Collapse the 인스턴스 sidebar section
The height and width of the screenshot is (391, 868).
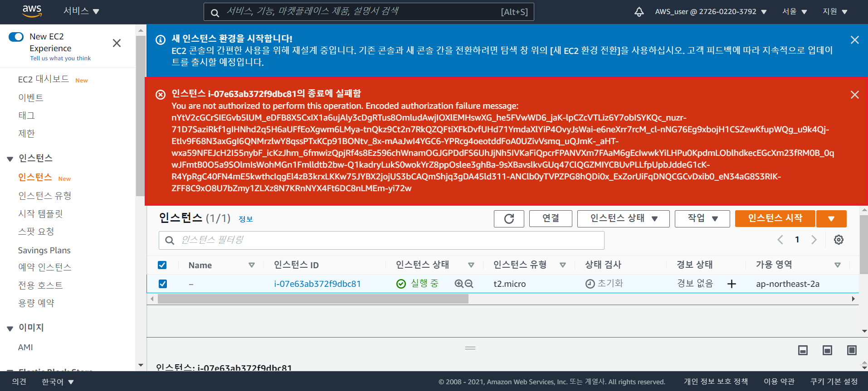tap(10, 159)
